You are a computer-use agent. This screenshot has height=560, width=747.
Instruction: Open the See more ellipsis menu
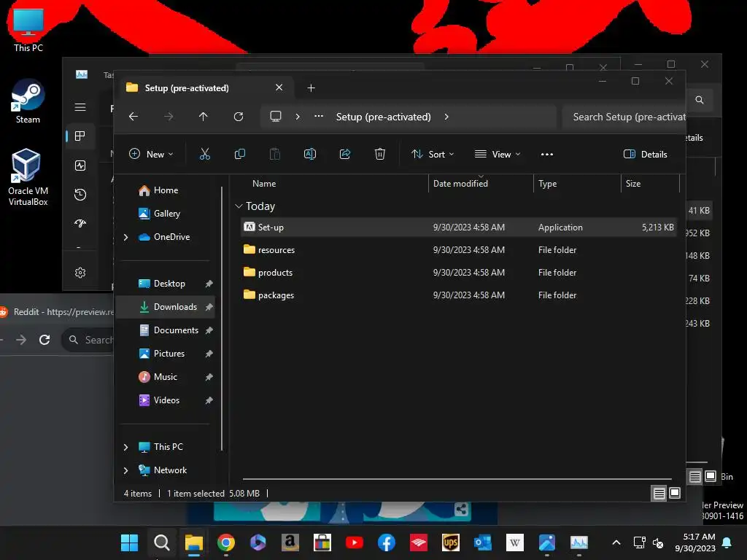pyautogui.click(x=547, y=155)
